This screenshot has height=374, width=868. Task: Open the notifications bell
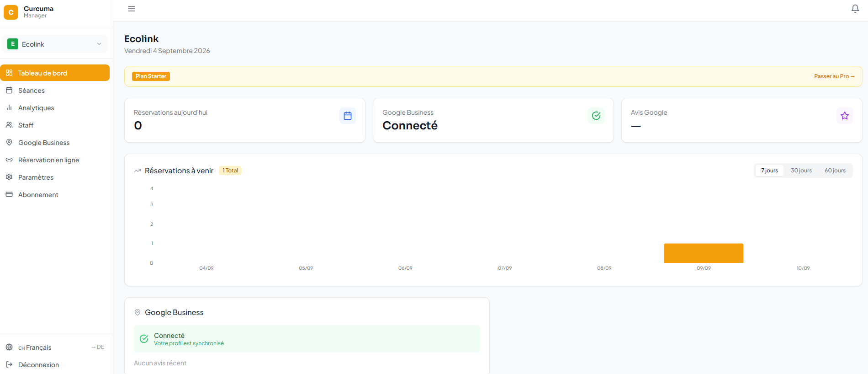tap(855, 9)
